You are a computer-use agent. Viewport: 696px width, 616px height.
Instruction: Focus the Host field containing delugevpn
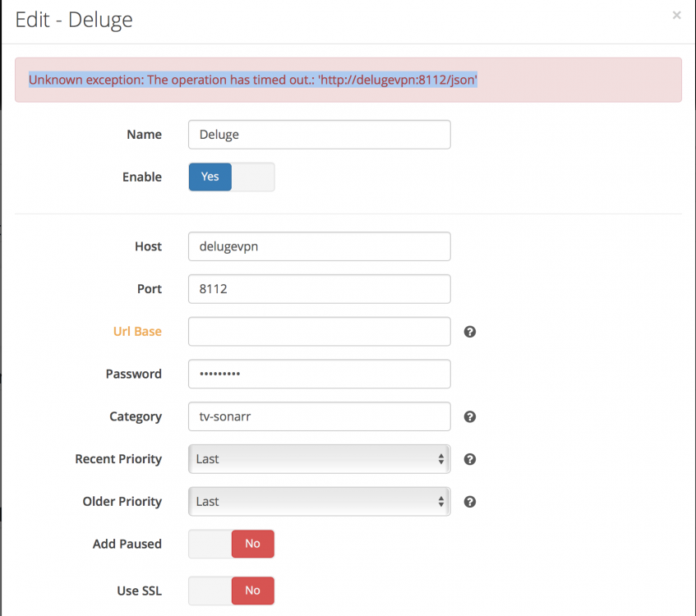click(319, 246)
